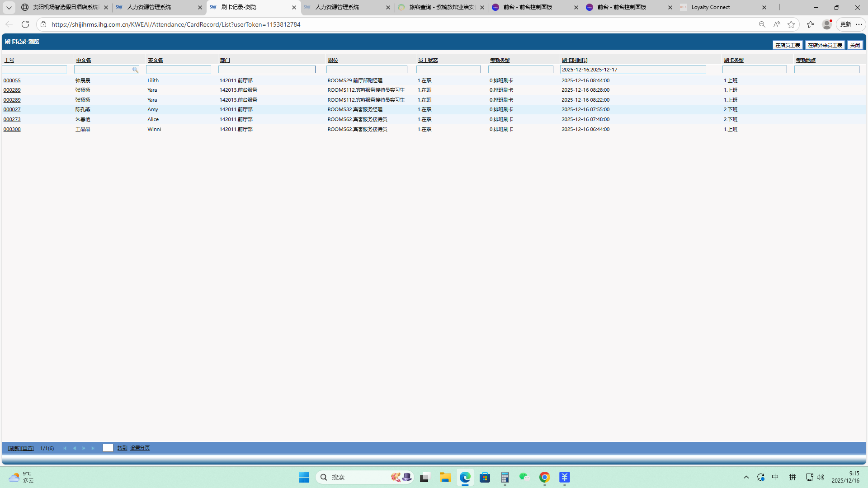Image resolution: width=868 pixels, height=488 pixels.
Task: Click the search magnifier in 中文名 filter
Action: coord(135,70)
